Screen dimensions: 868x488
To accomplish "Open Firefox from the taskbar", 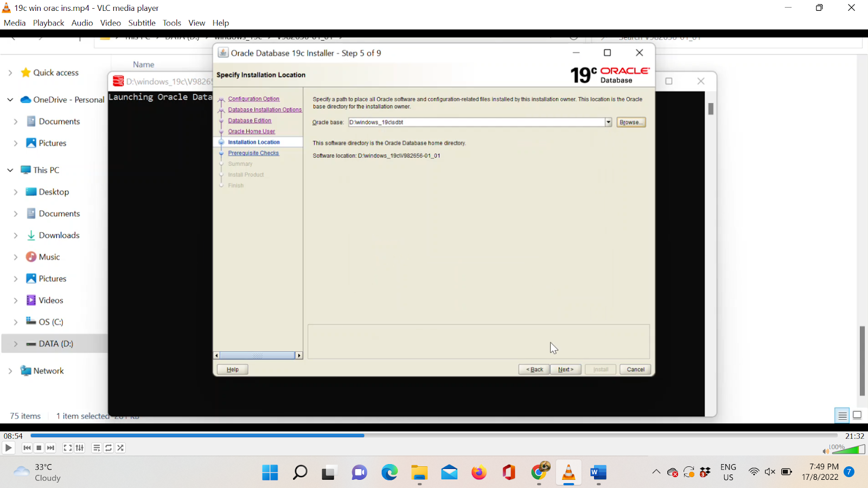I will (479, 472).
